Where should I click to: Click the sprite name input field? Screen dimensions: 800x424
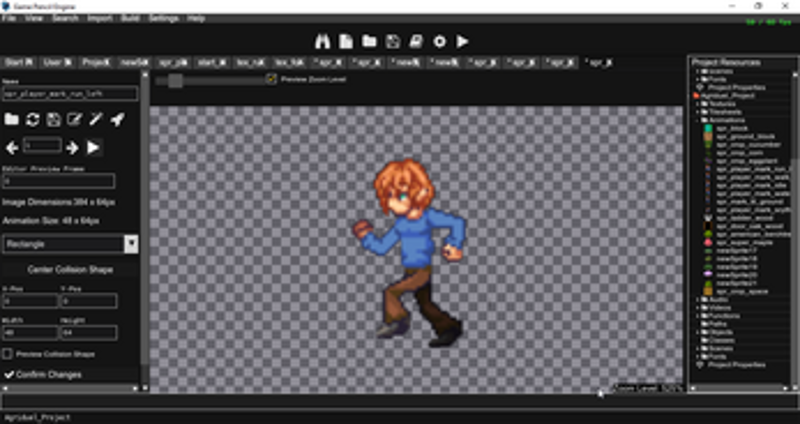(70, 94)
